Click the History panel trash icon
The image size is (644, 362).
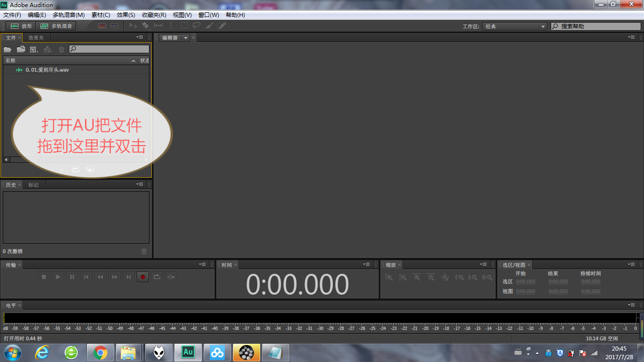[144, 251]
